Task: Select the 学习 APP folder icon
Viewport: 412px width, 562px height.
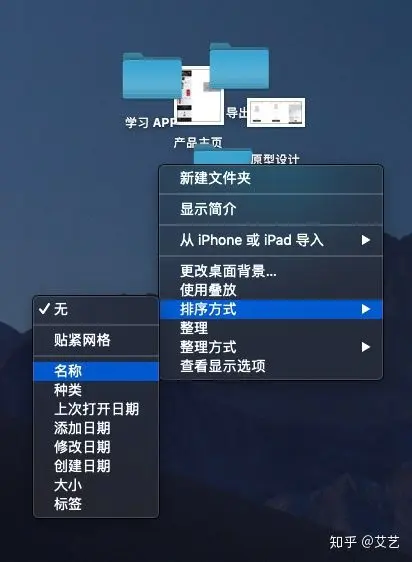Action: click(x=152, y=76)
